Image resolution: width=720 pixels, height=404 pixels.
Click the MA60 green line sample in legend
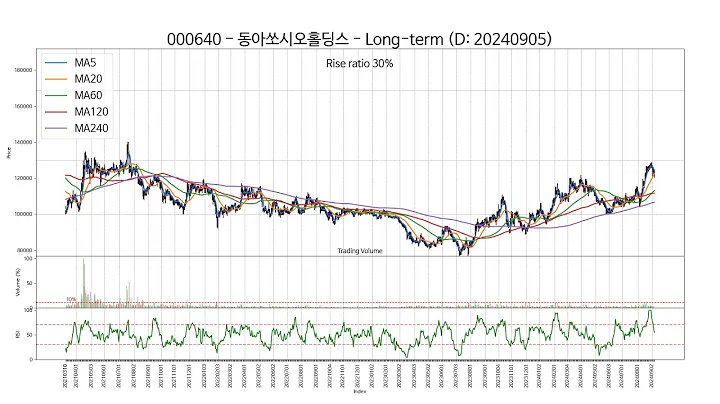tap(55, 95)
